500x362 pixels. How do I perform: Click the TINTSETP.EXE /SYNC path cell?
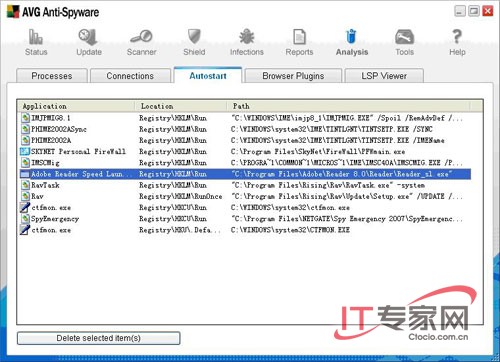[x=332, y=129]
